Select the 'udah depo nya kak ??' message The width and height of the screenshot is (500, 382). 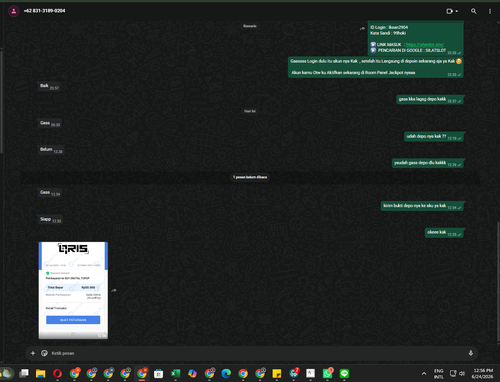coord(434,137)
